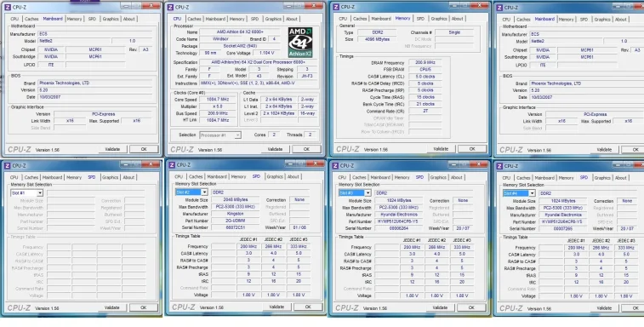Click the 2048 MBytes Module Size field
Screen dimensions: 644x327
point(236,200)
